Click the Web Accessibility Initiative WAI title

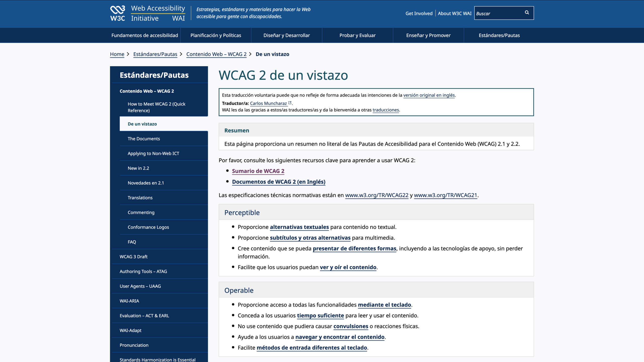(x=158, y=13)
